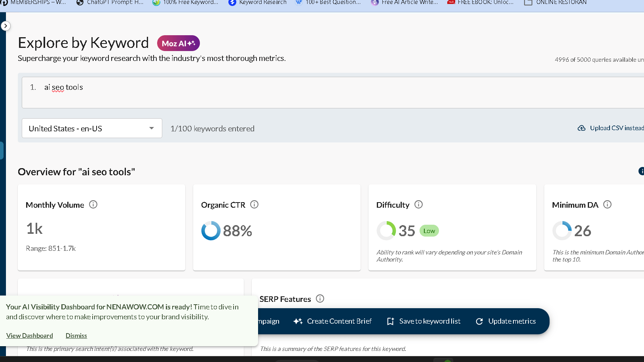Click the keyword input showing ai seo tools
Viewport: 644px width, 362px height.
coord(63,87)
